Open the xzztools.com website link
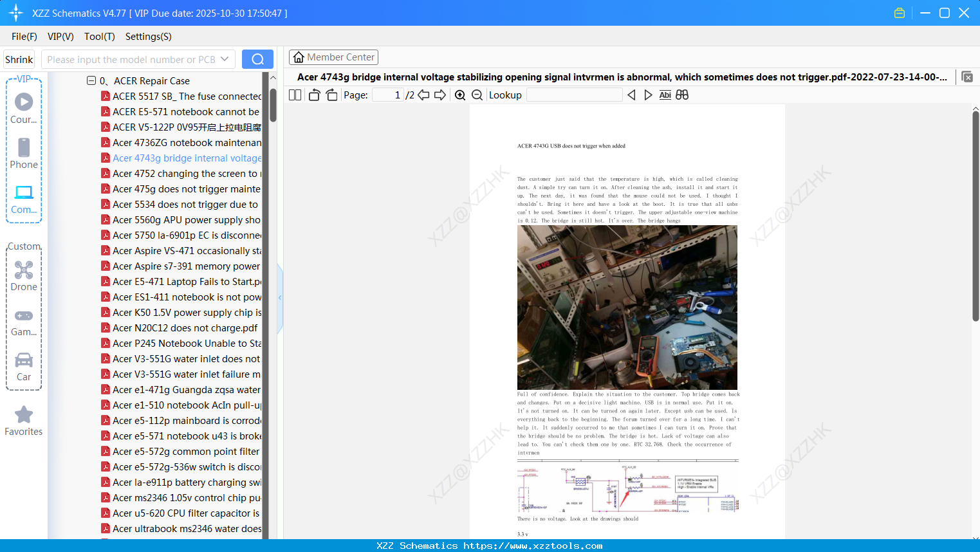 [533, 546]
